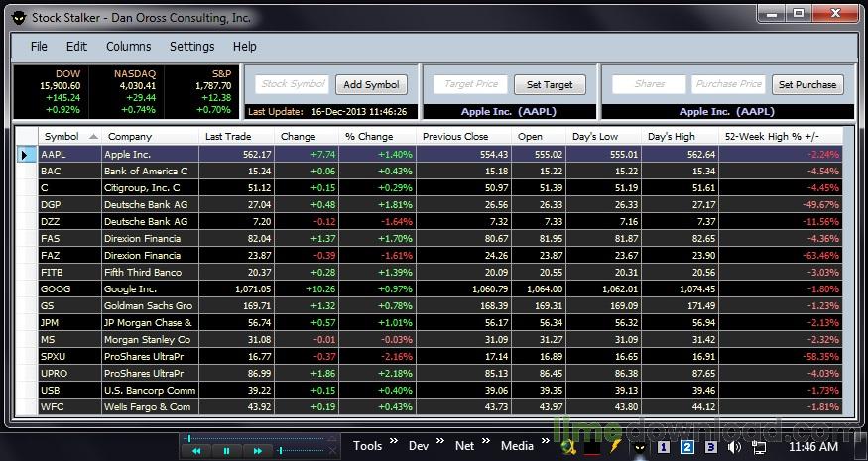The width and height of the screenshot is (868, 461).
Task: Switch to virtual desktop 2
Action: (x=687, y=446)
